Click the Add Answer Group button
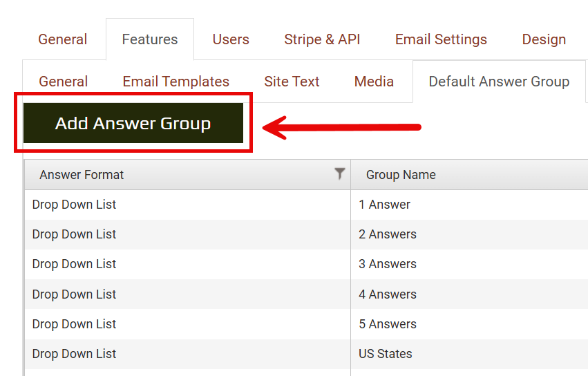This screenshot has width=588, height=376. tap(133, 124)
